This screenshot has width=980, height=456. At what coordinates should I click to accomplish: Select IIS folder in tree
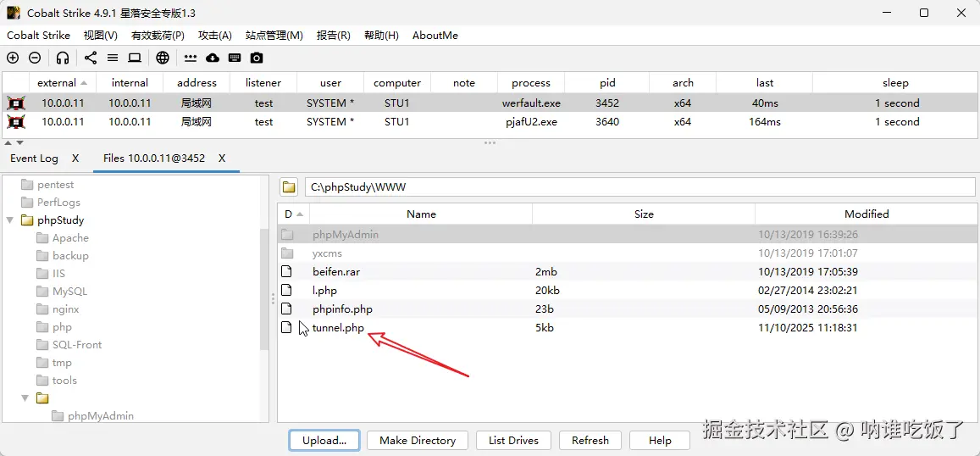click(x=58, y=274)
